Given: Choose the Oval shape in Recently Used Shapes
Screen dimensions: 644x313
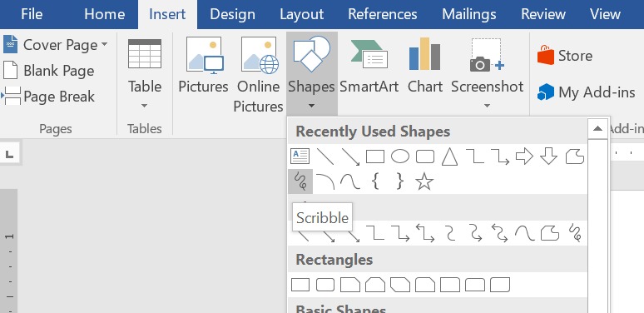Looking at the screenshot, I should coord(400,156).
